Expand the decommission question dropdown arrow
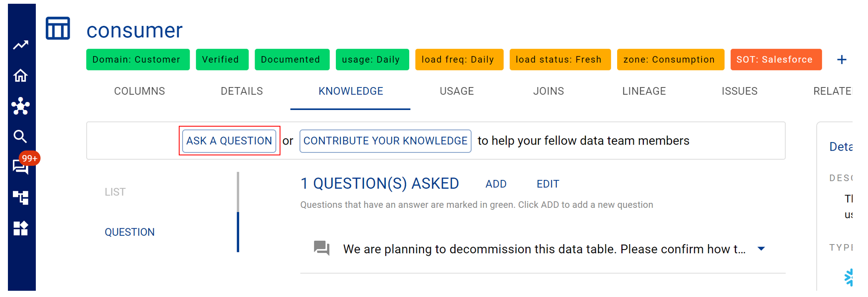 (x=761, y=249)
